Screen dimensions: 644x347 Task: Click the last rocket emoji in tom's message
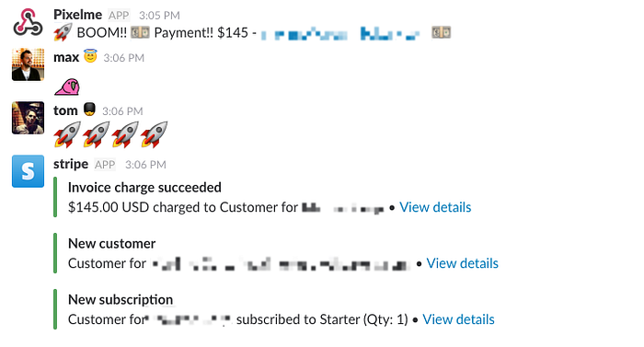pos(154,134)
